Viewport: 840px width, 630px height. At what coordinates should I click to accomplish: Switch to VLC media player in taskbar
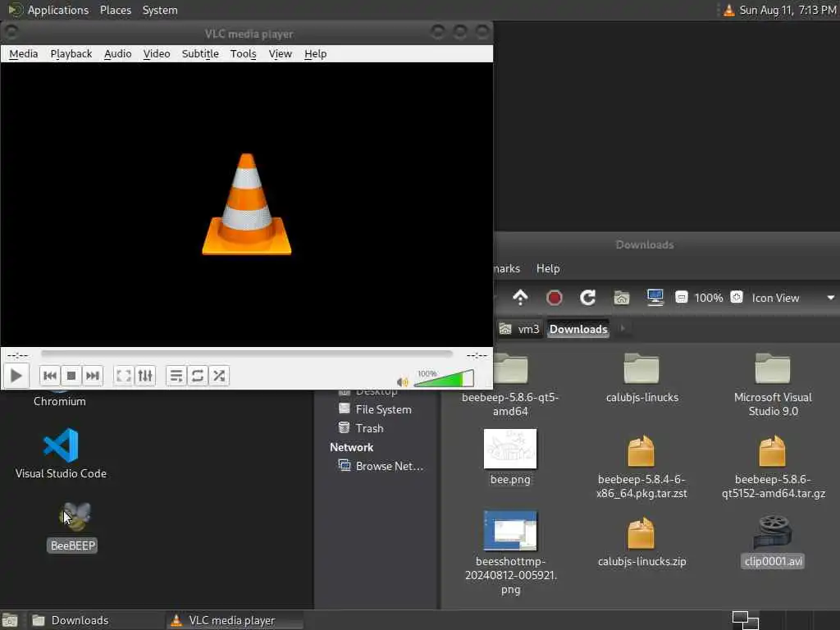tap(234, 620)
